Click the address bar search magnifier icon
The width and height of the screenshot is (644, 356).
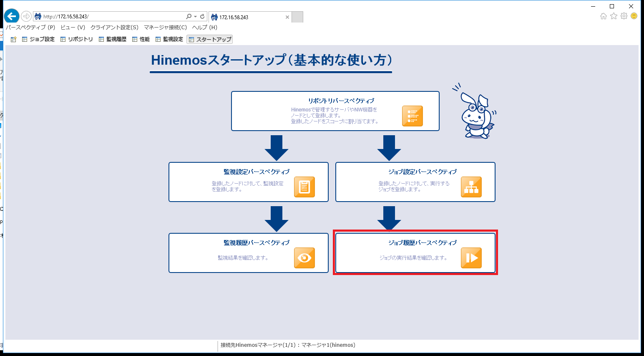pos(189,16)
